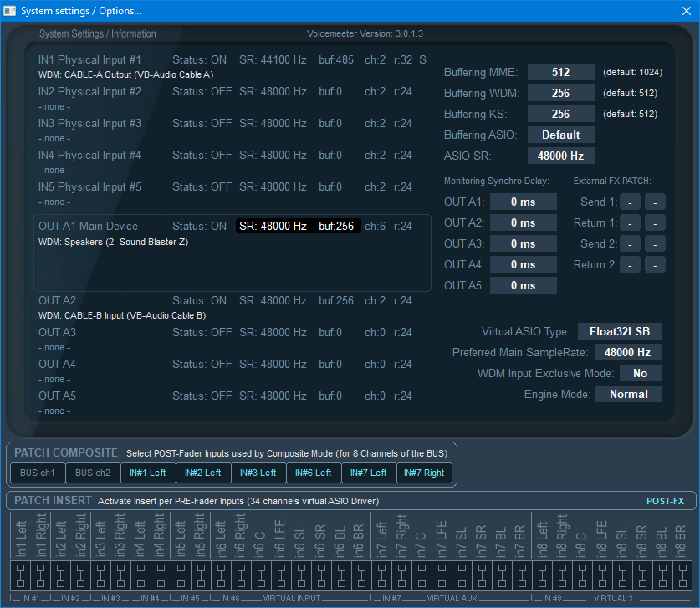Set OUT A2 monitoring delay
Image resolution: width=700 pixels, height=608 pixels.
click(x=524, y=222)
